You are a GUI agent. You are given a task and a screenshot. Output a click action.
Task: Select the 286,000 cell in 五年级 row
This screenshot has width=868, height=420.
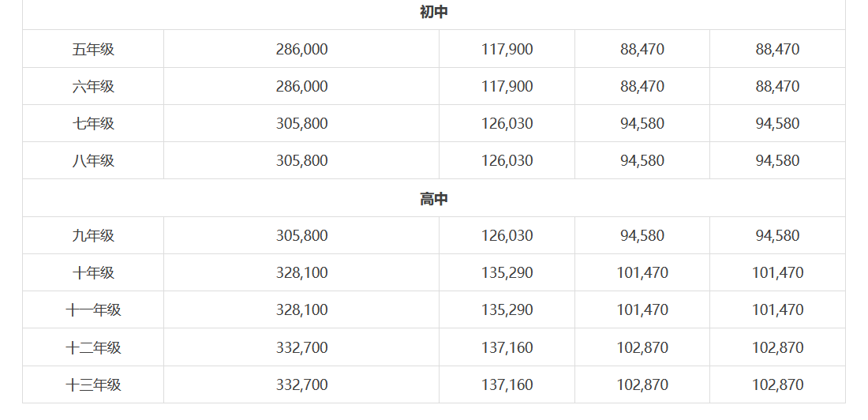click(x=301, y=49)
